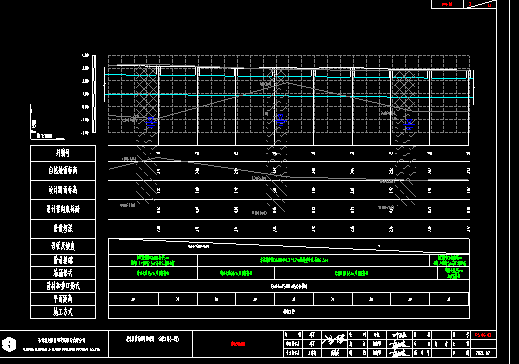
Task: Click the upper cyan pipe line in profile
Action: 289,76
